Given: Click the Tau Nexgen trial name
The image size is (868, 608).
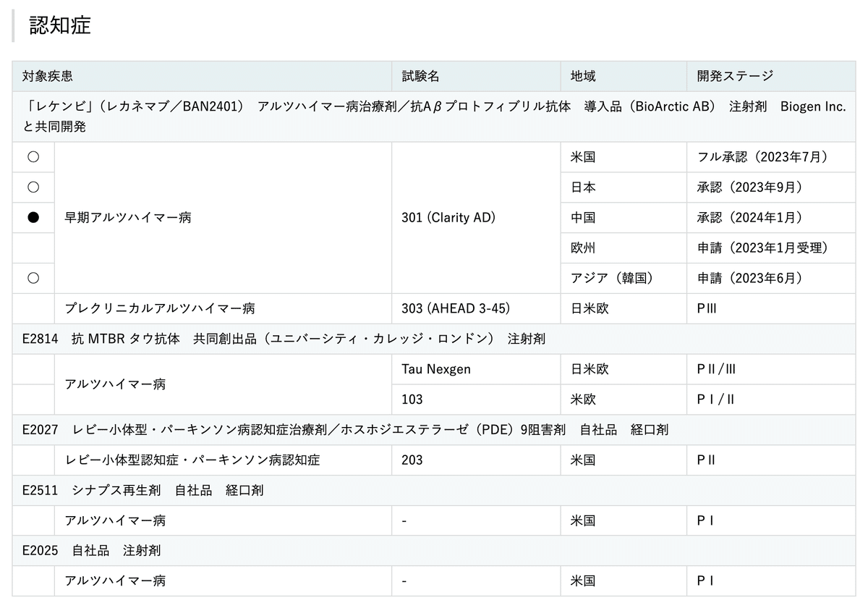Looking at the screenshot, I should coord(436,369).
